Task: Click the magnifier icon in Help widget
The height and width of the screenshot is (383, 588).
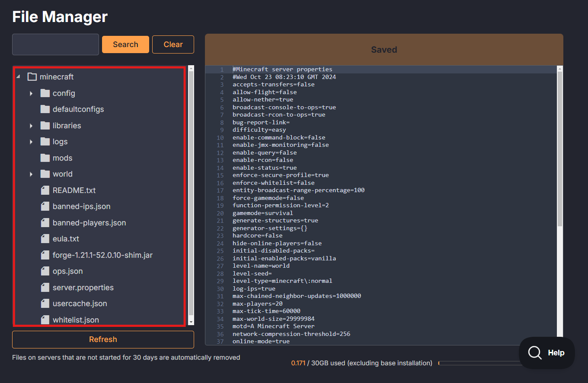Action: [535, 353]
